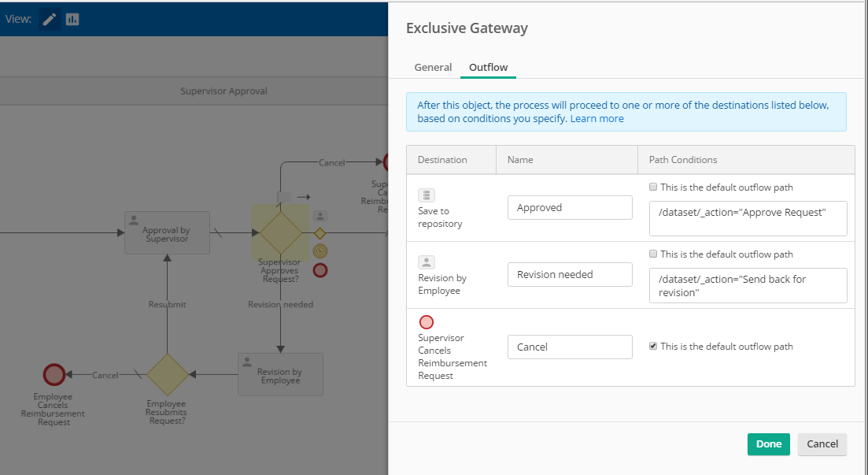Click the small gateway quick-add diamond
The image size is (868, 475).
320,233
